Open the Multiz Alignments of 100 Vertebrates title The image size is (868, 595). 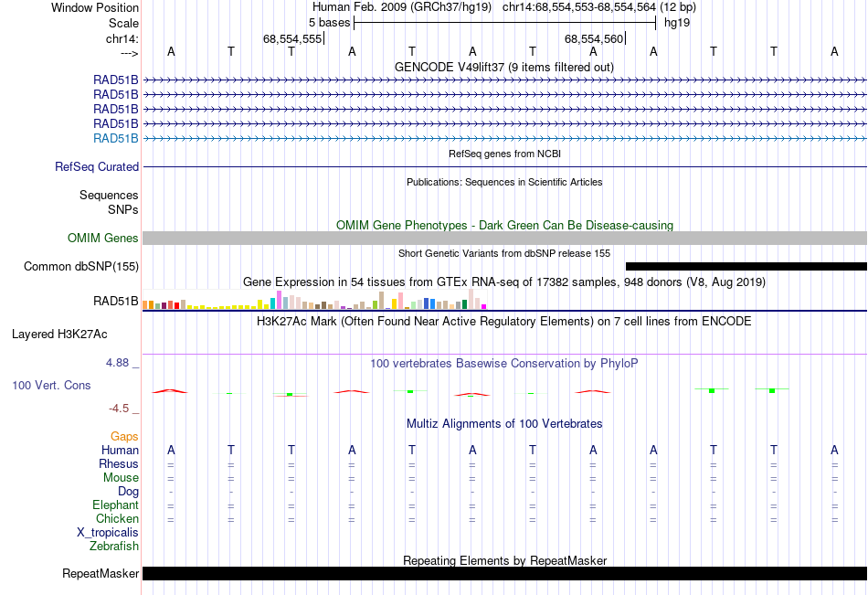[504, 424]
